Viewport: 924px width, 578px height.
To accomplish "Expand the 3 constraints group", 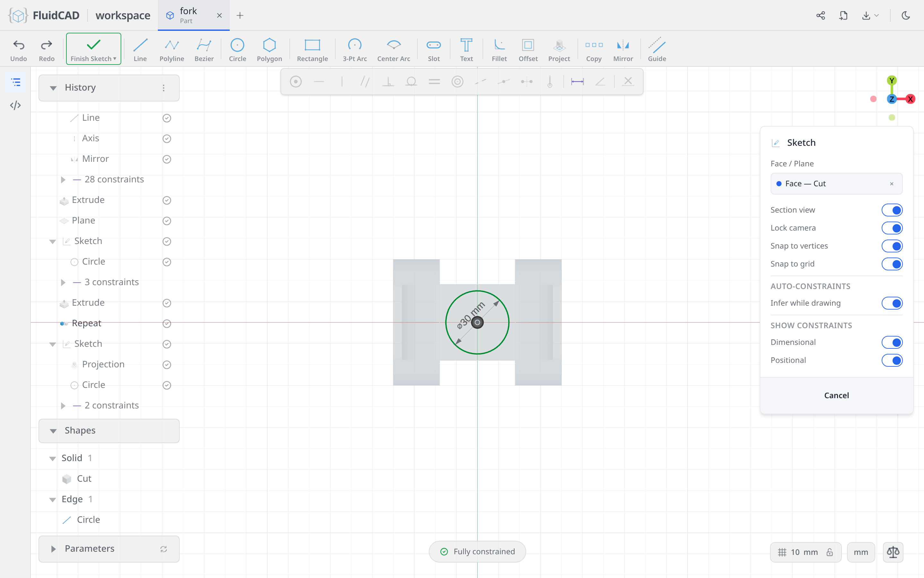I will [63, 282].
